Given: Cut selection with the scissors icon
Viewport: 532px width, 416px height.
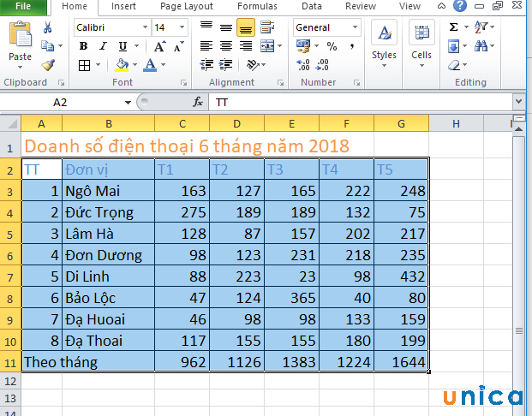Looking at the screenshot, I should point(47,27).
